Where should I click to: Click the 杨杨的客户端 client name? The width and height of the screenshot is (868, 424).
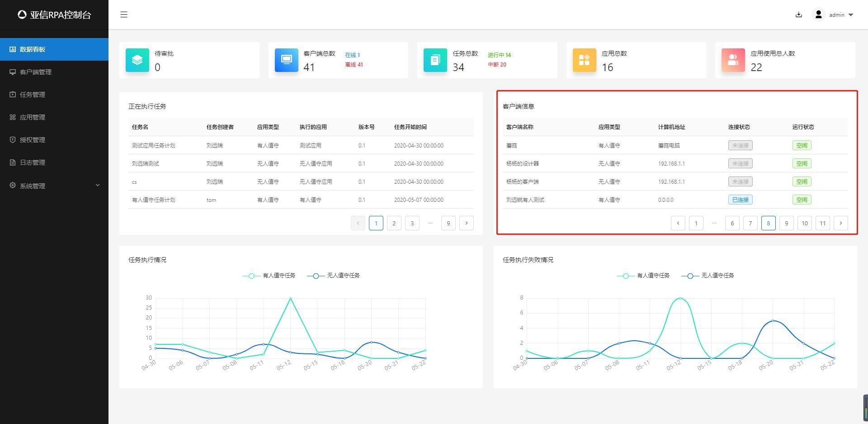(523, 182)
